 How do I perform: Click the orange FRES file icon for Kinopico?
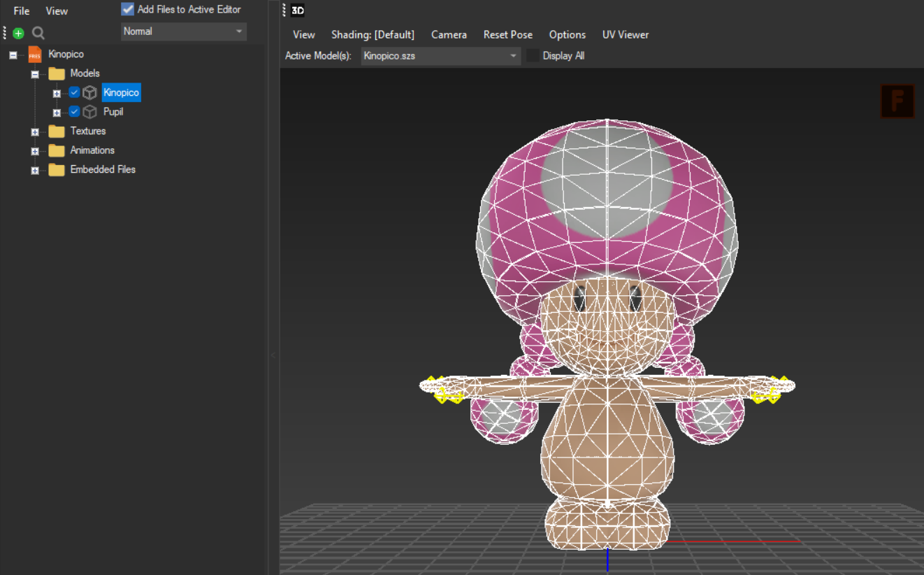tap(35, 54)
